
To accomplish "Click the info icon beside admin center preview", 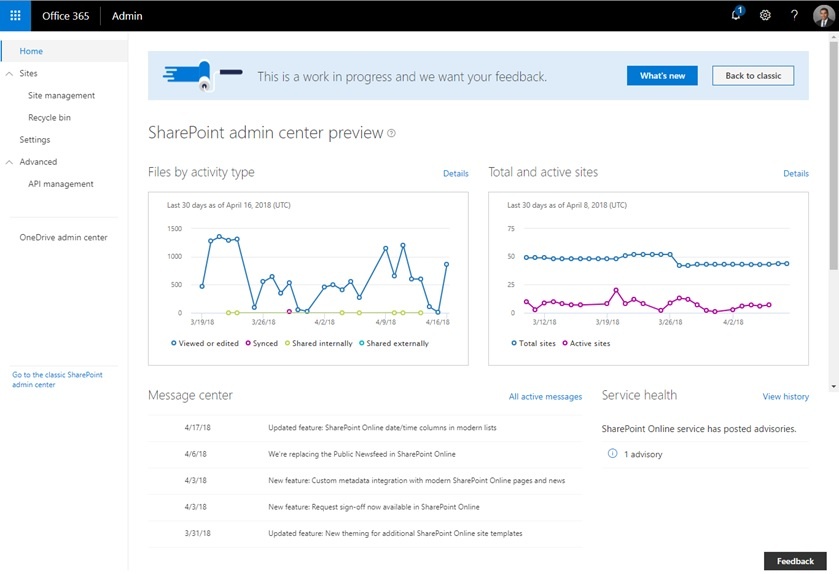I will 392,133.
